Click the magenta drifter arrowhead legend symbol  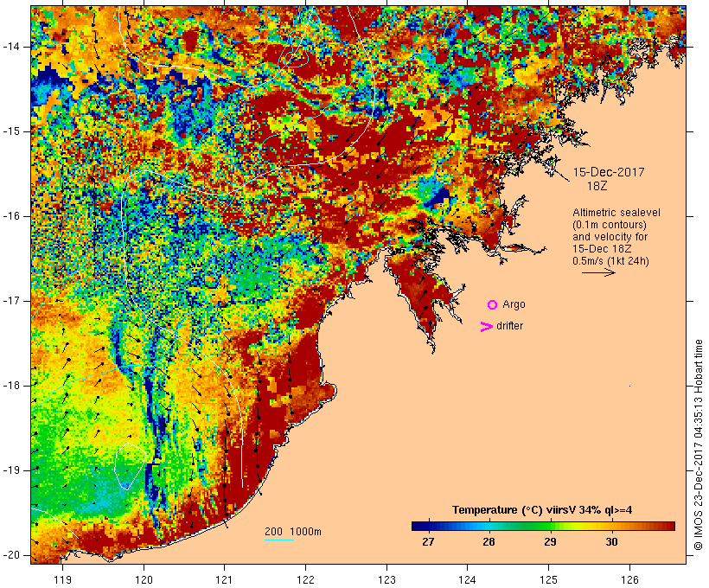[487, 327]
